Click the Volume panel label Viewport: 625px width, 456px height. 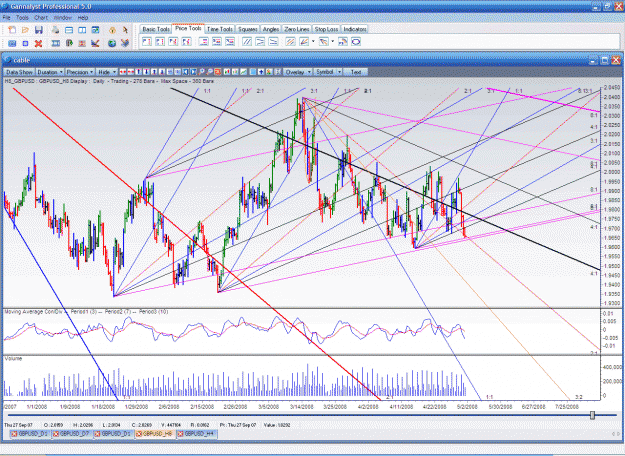point(13,359)
